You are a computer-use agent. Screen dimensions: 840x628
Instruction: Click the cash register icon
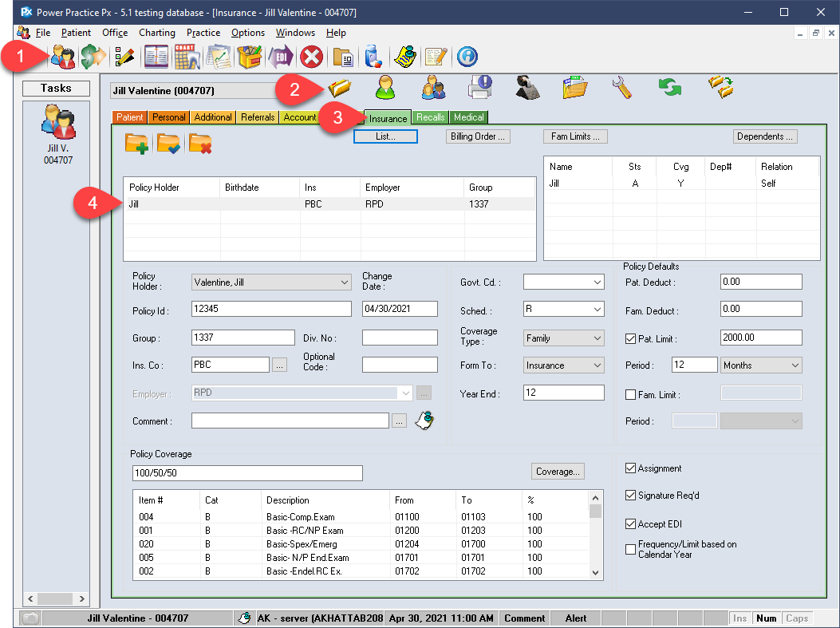pyautogui.click(x=527, y=87)
